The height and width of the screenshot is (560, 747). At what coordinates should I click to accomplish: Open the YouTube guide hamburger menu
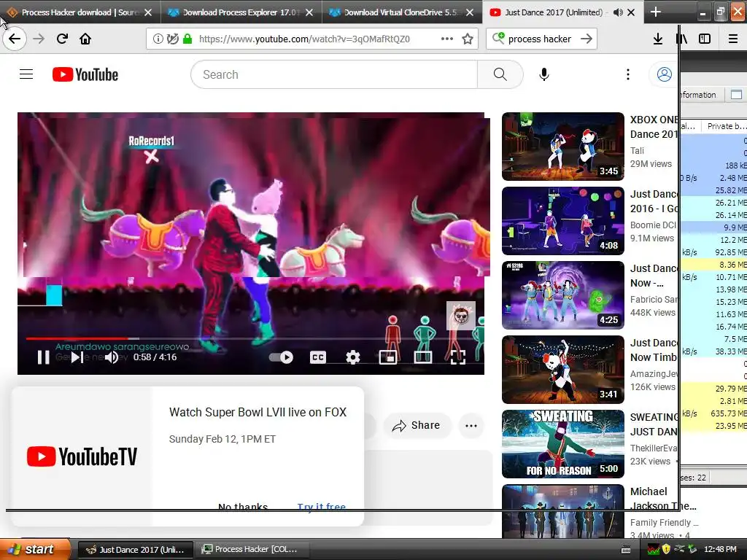tap(26, 74)
